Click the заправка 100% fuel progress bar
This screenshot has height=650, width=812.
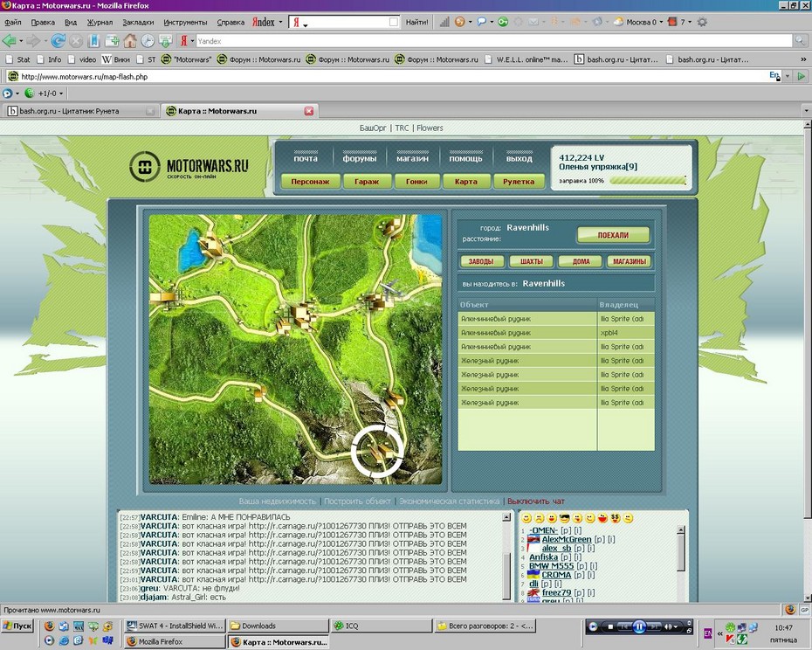pyautogui.click(x=647, y=180)
